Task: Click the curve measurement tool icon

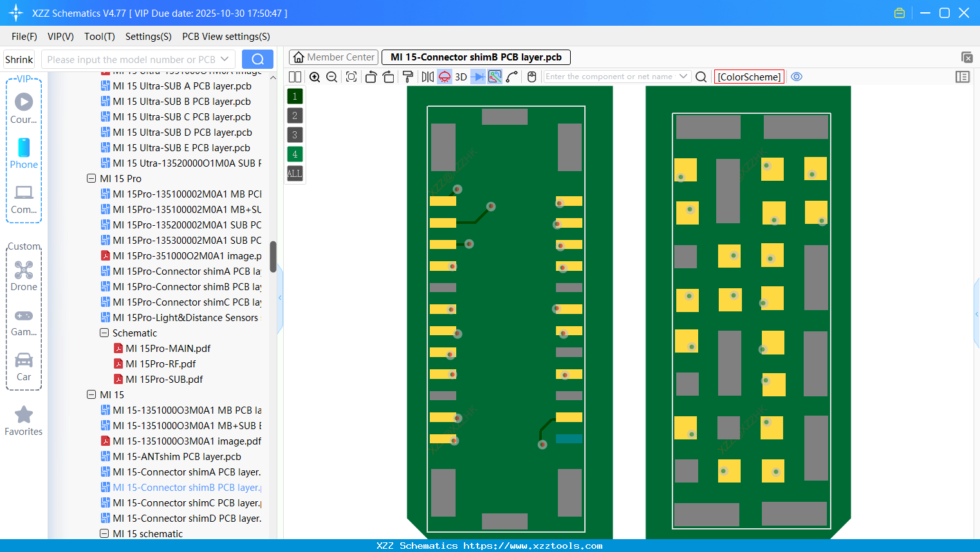Action: [512, 77]
